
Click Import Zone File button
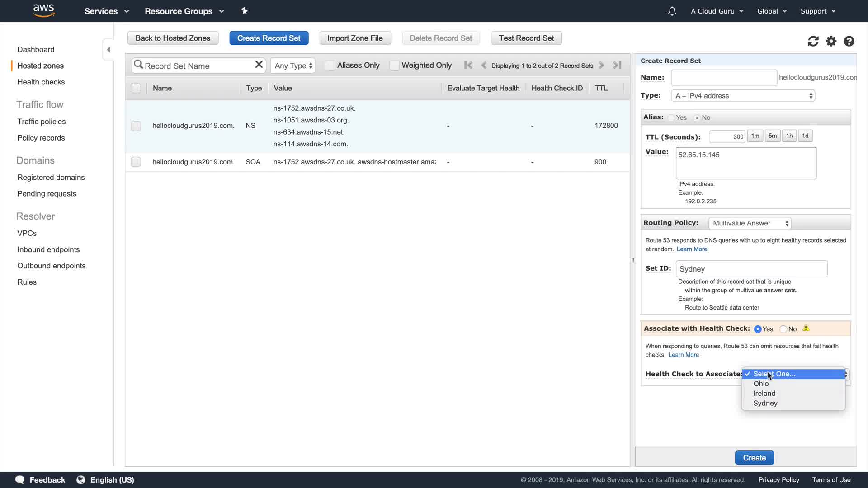tap(355, 38)
